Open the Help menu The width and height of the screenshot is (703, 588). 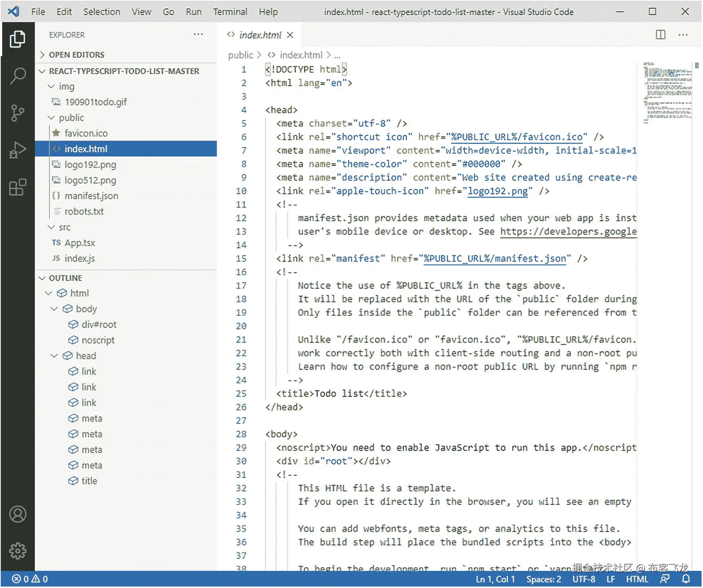[268, 12]
